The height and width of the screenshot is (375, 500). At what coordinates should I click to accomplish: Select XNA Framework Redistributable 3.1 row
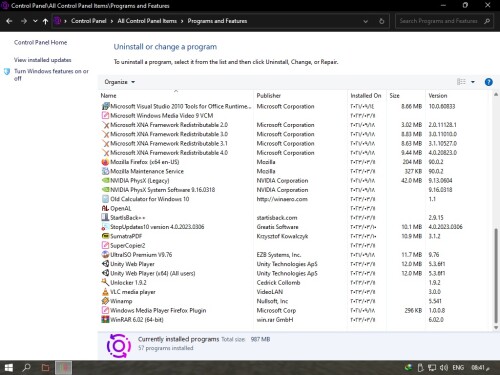click(295, 143)
